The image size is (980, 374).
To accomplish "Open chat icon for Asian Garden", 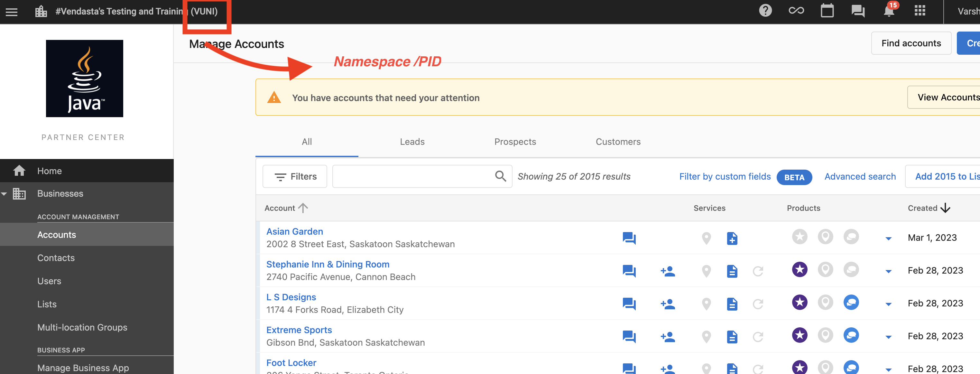I will (x=629, y=238).
